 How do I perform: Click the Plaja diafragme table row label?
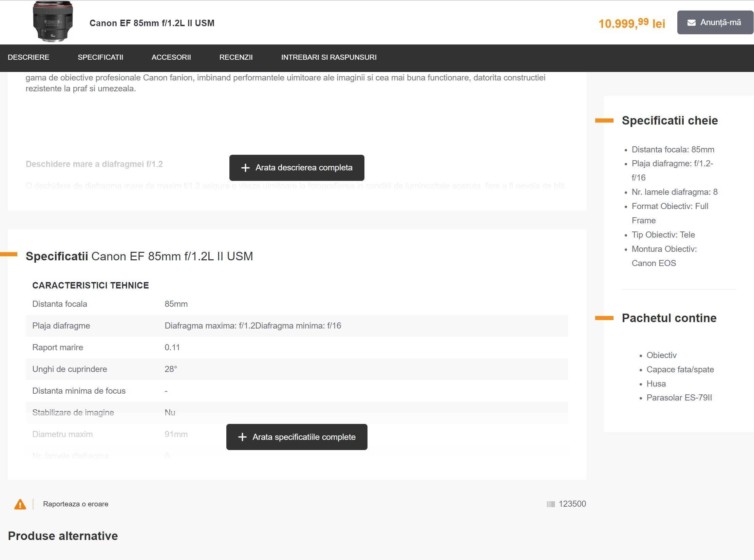click(x=61, y=326)
